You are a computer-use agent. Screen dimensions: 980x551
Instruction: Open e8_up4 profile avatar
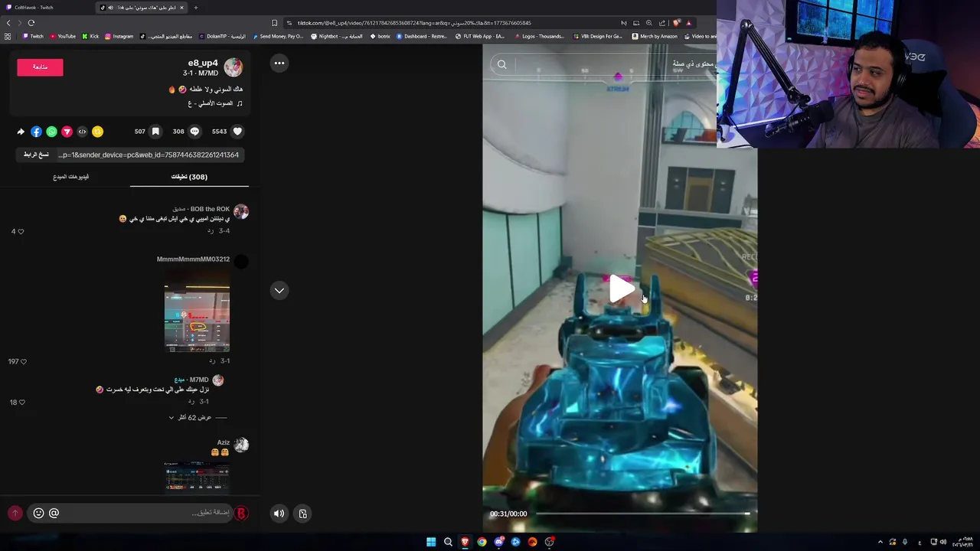234,67
